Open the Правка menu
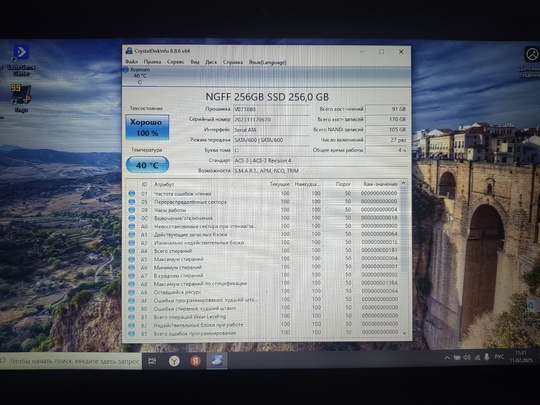 point(152,62)
